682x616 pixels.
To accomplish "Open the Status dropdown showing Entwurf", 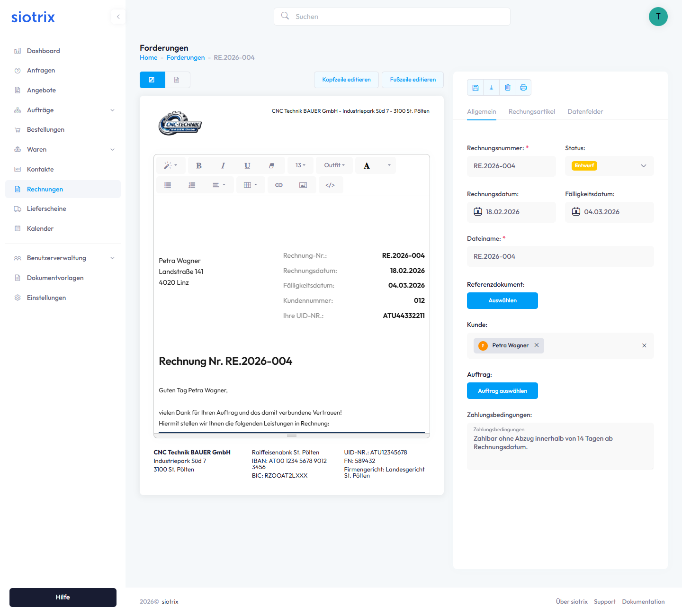I will (x=609, y=166).
